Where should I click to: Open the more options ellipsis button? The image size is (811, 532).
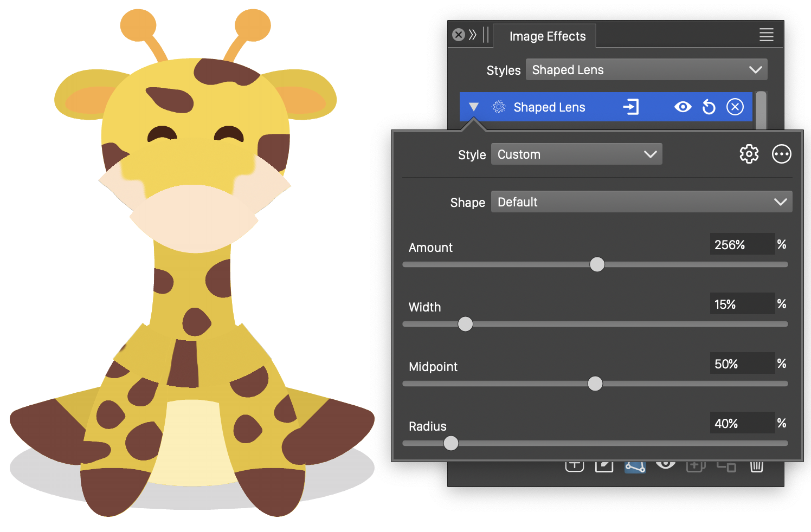pos(781,154)
